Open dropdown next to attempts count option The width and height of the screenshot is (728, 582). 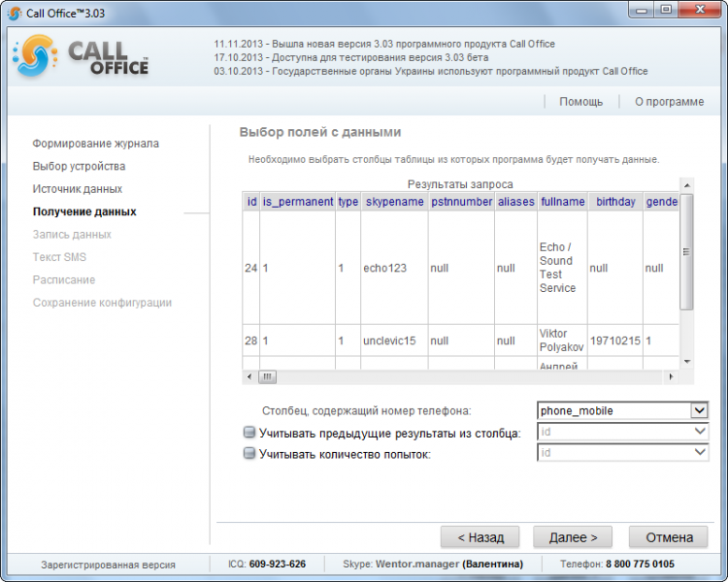click(699, 452)
